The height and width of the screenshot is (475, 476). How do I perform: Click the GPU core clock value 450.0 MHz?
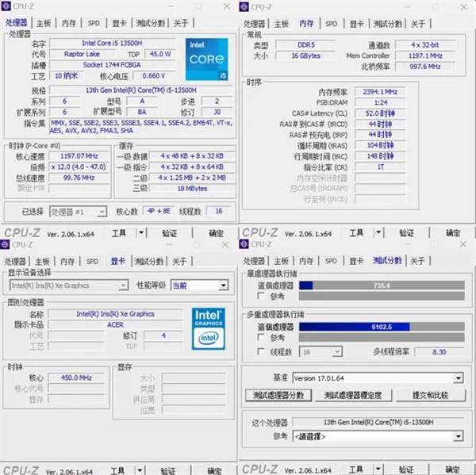tap(76, 377)
